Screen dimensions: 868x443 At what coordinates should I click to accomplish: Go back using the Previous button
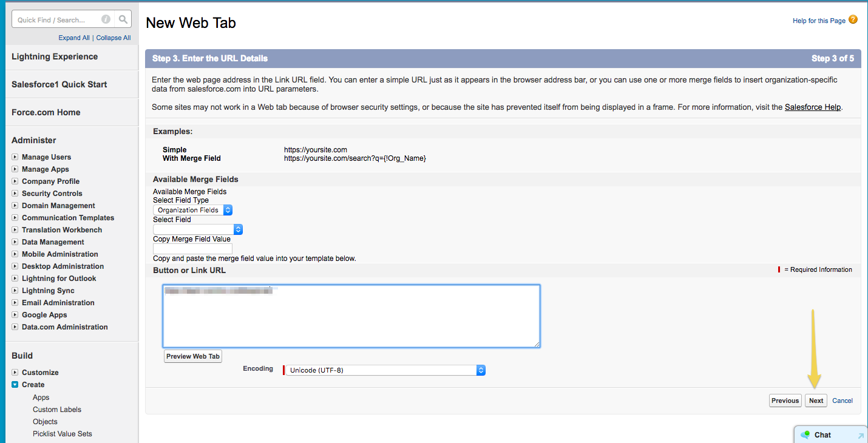(785, 401)
